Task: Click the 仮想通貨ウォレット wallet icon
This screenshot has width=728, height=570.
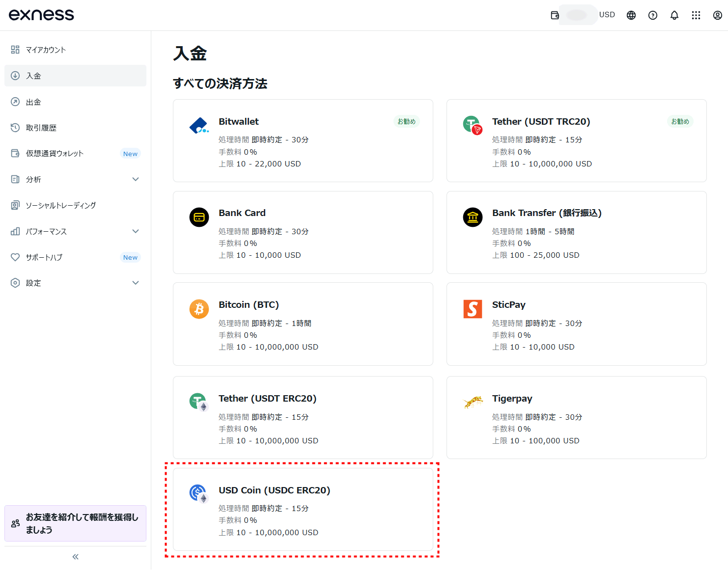Action: pyautogui.click(x=15, y=153)
